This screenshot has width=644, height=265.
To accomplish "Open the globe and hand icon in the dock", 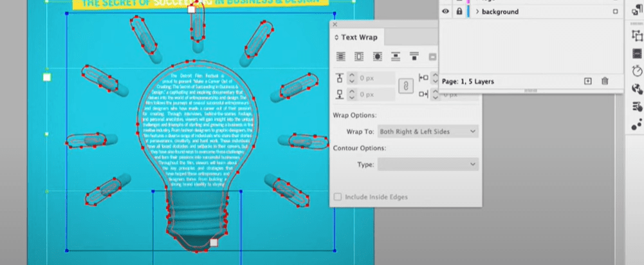I will (x=637, y=89).
